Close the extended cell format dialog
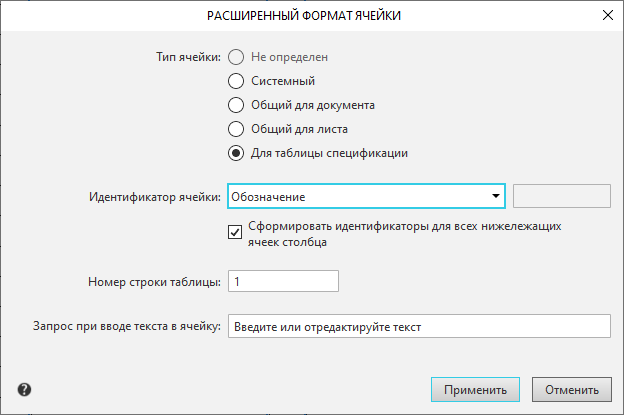This screenshot has height=415, width=624. pyautogui.click(x=607, y=15)
